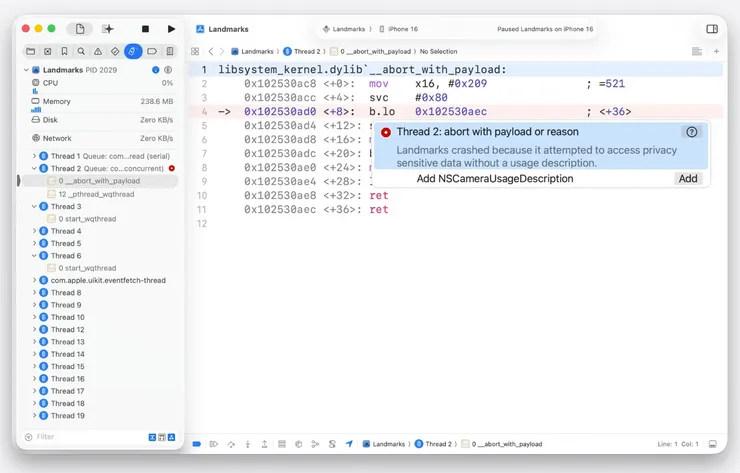Click Thread 2 in the debug bar breadcrumb

coord(433,444)
